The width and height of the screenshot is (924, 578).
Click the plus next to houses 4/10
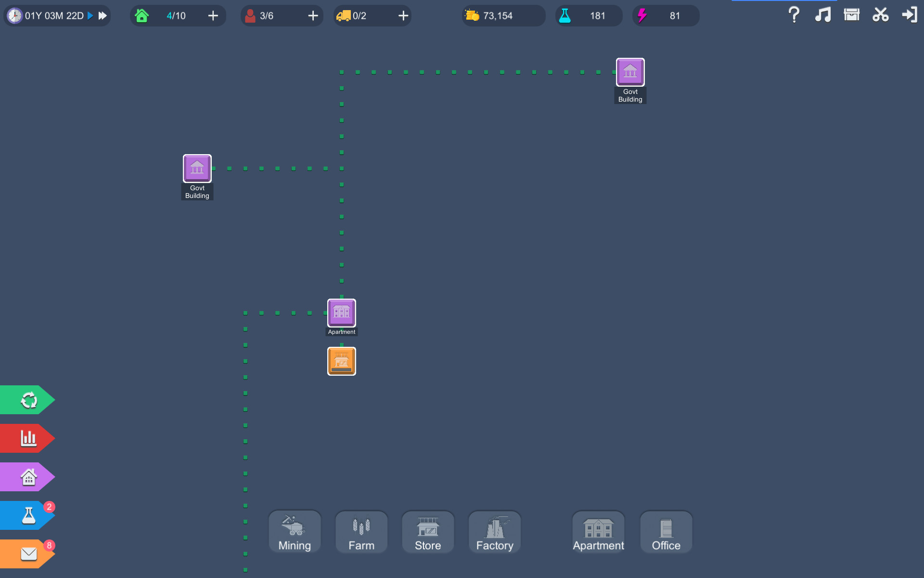click(x=213, y=15)
